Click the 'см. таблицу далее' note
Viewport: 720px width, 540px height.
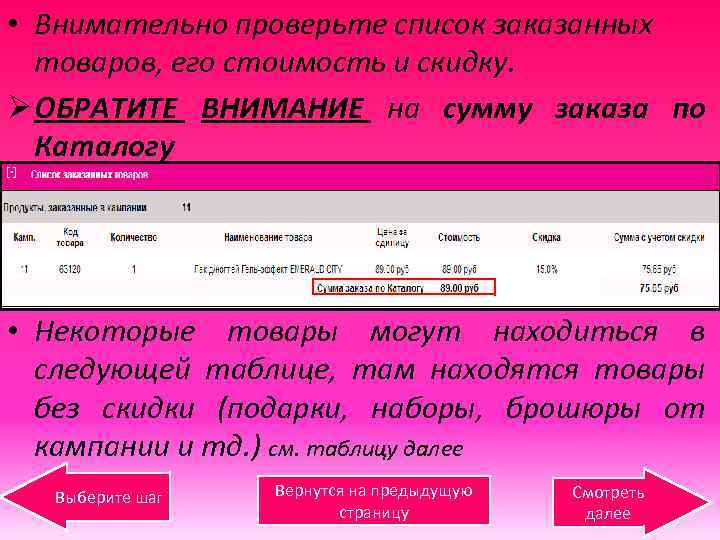pos(366,449)
